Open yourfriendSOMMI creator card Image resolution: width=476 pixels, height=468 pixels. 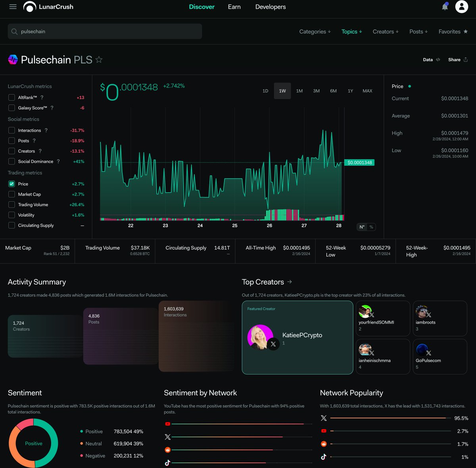[x=383, y=318]
